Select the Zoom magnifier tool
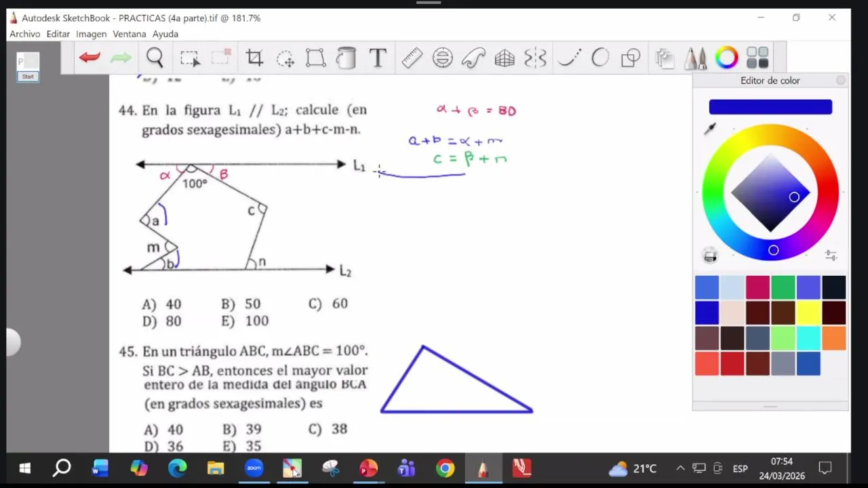 (155, 58)
